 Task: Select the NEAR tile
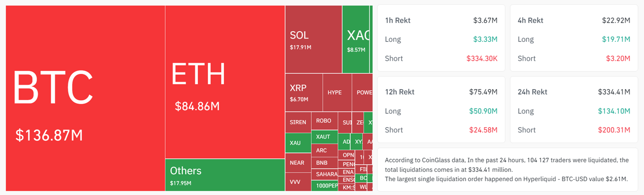click(298, 163)
